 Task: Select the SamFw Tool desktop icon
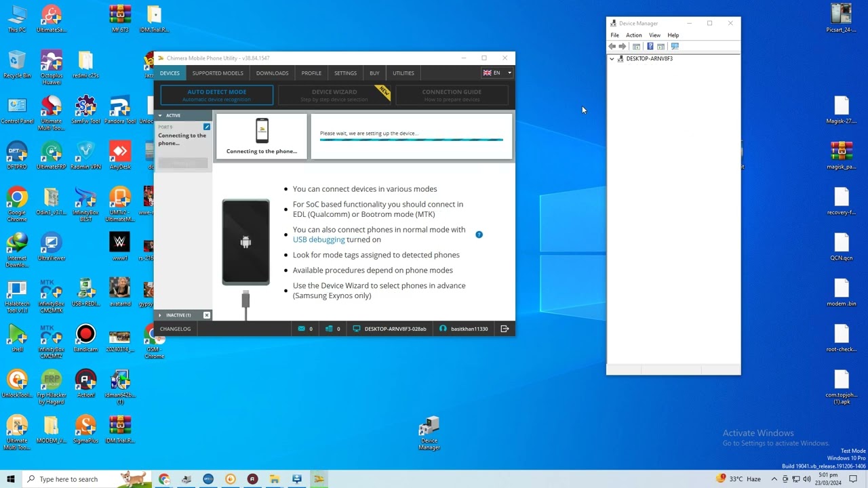point(85,109)
